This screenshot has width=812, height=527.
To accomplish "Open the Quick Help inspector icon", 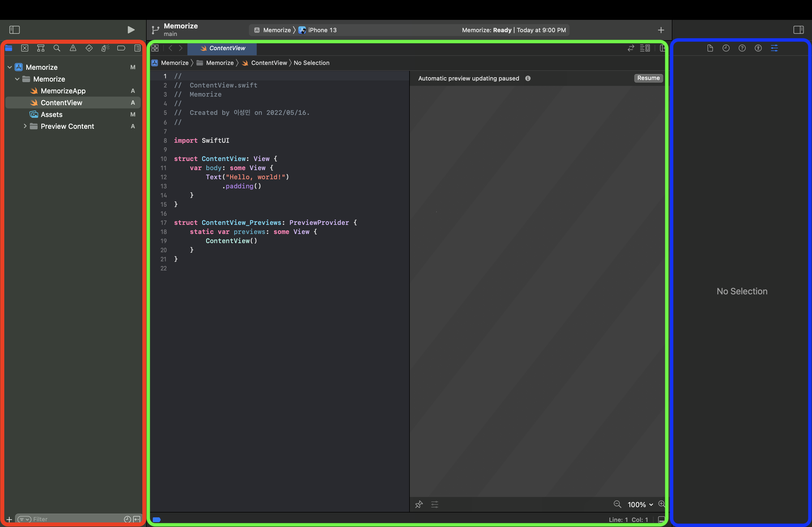I will coord(742,48).
